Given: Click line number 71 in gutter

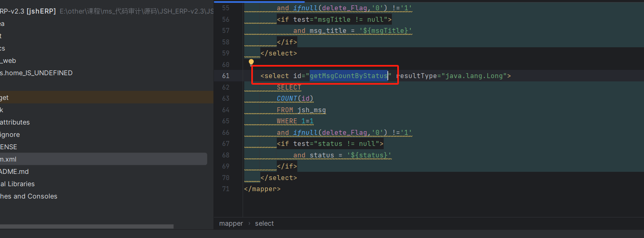Looking at the screenshot, I should point(225,189).
